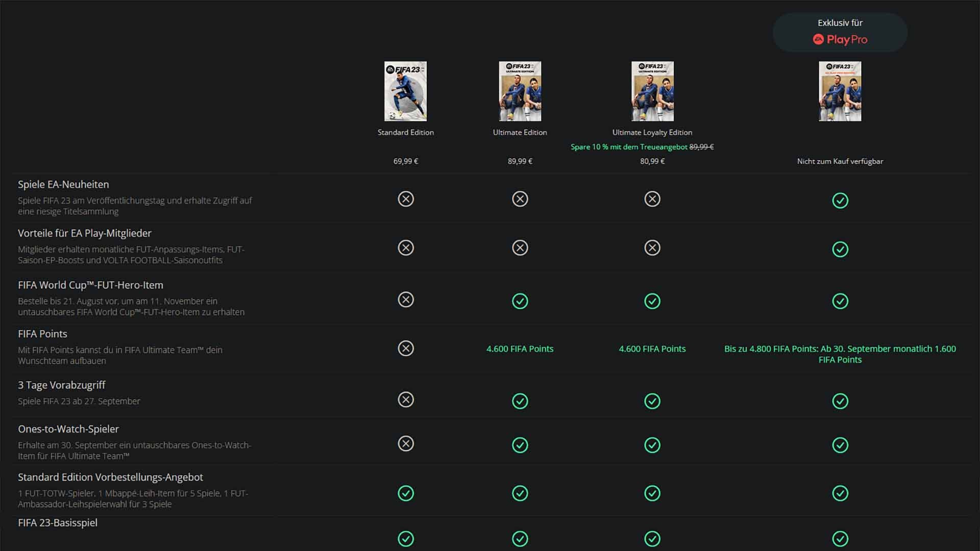The width and height of the screenshot is (980, 551).
Task: Click EA Play Pro checkmark in Vorteile für EA Play-Mitglieder row
Action: tap(840, 249)
